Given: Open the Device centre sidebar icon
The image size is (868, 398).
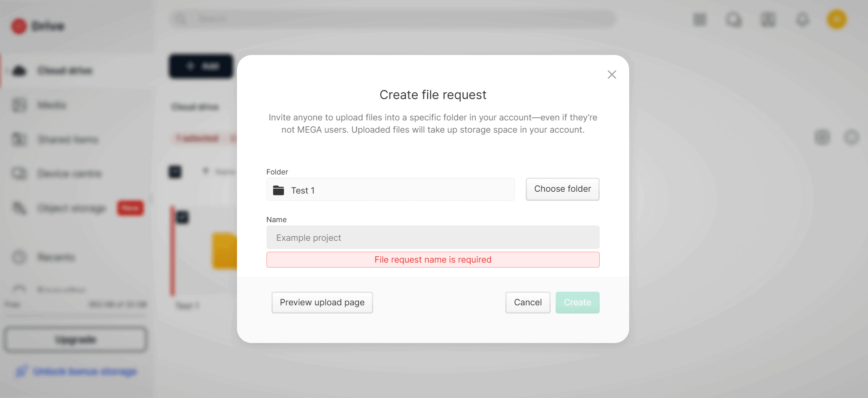Looking at the screenshot, I should coord(19,174).
